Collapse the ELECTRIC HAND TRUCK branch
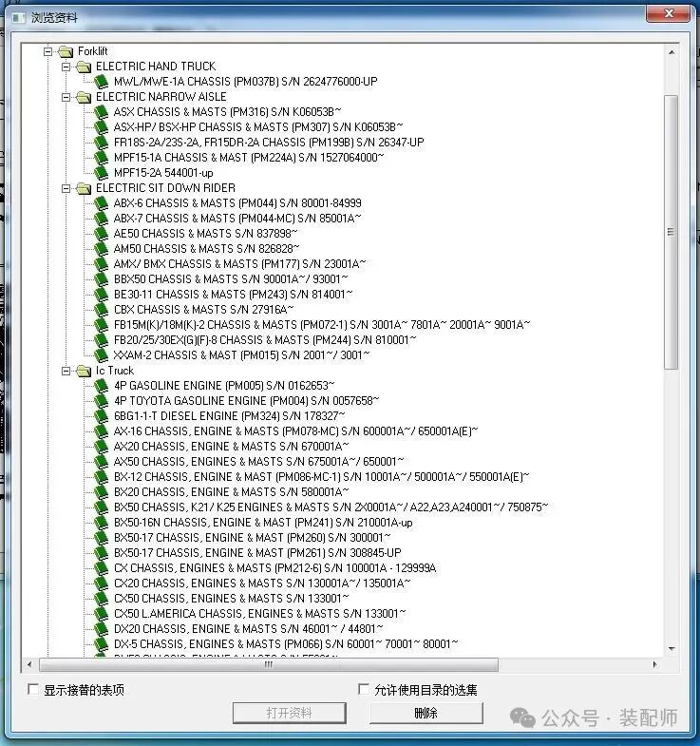This screenshot has width=700, height=746. (x=66, y=67)
